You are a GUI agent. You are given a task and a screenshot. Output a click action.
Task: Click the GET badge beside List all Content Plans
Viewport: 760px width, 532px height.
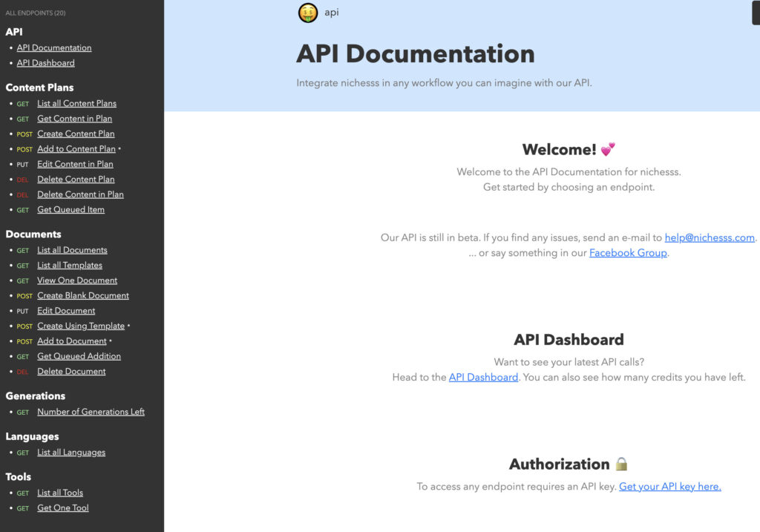pyautogui.click(x=24, y=103)
